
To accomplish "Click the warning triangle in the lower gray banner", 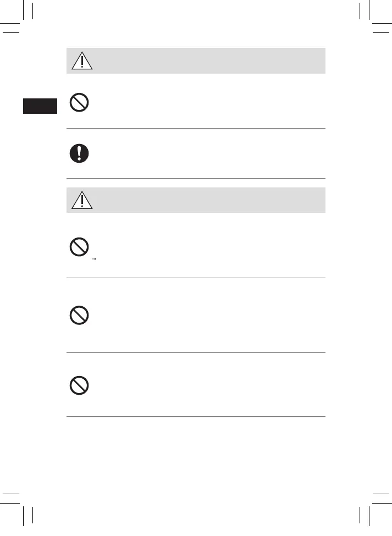I will 82,201.
